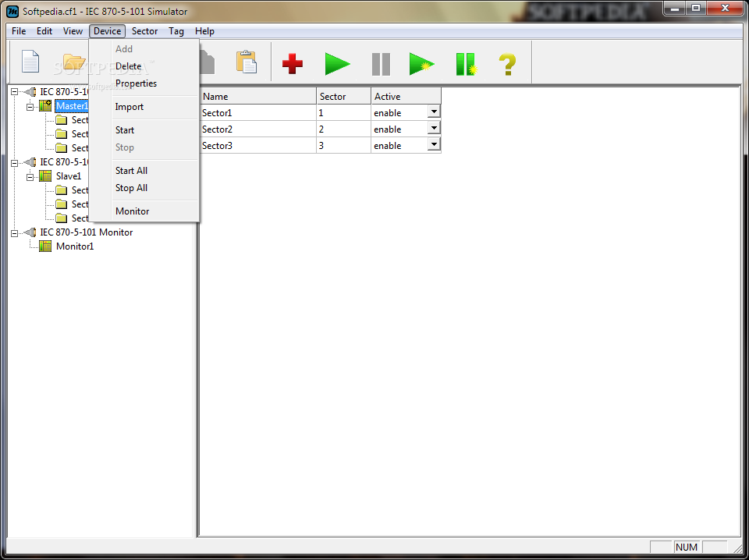The height and width of the screenshot is (560, 749).
Task: Collapse the topmost IEC 870-5-101 tree node
Action: click(14, 92)
